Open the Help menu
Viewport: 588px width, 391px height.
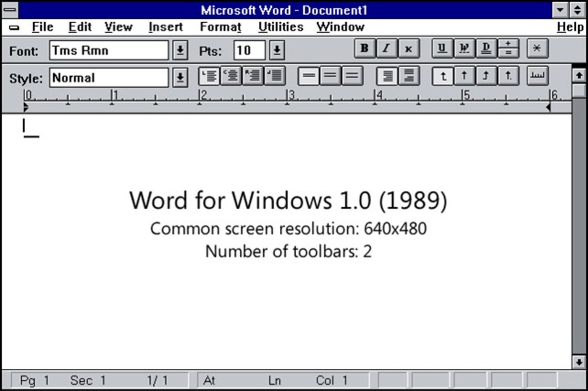pyautogui.click(x=570, y=27)
